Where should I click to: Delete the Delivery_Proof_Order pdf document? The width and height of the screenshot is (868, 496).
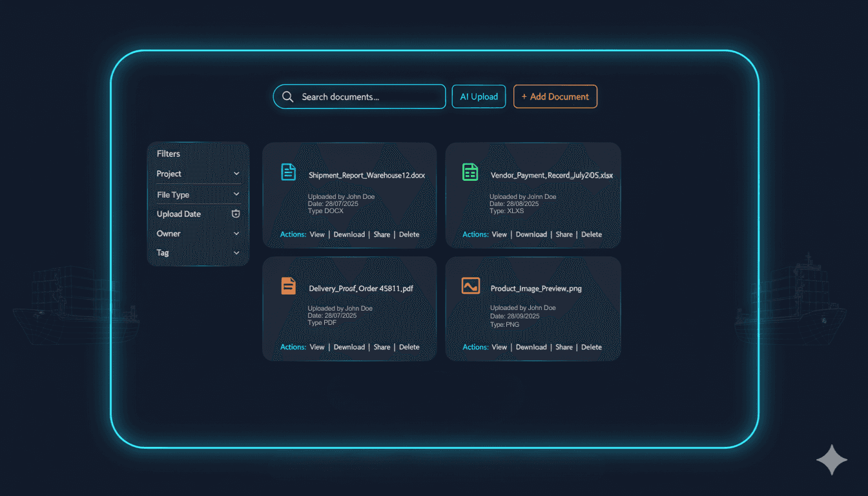click(409, 347)
